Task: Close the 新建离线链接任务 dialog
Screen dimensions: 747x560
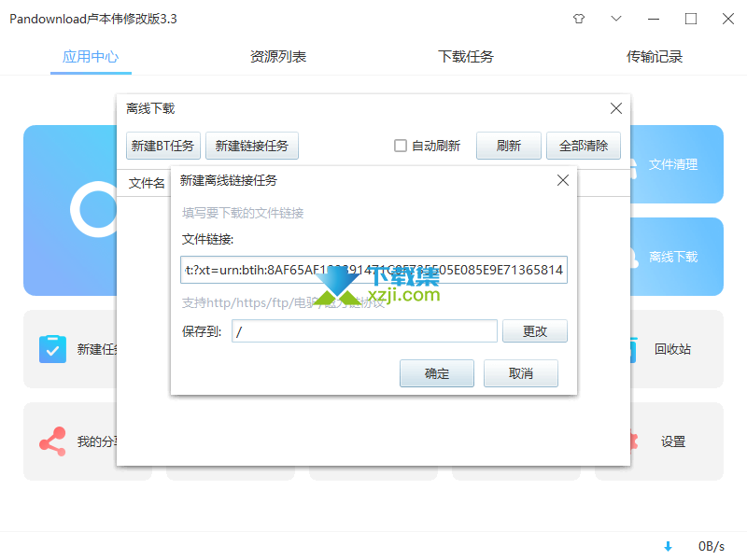Action: [x=563, y=180]
